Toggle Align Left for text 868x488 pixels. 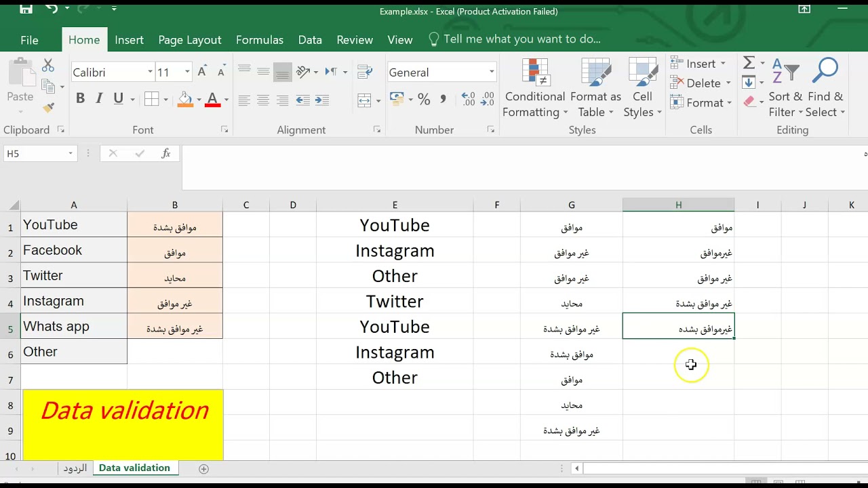(x=244, y=100)
